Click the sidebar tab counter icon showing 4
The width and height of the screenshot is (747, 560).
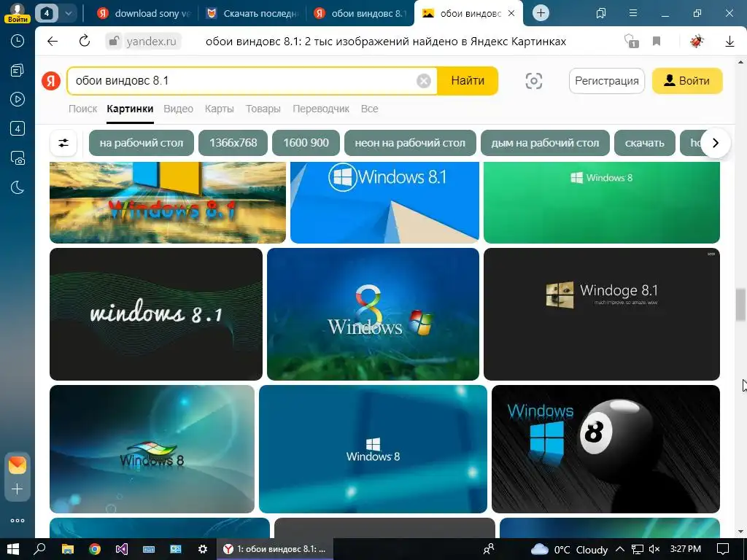18,128
